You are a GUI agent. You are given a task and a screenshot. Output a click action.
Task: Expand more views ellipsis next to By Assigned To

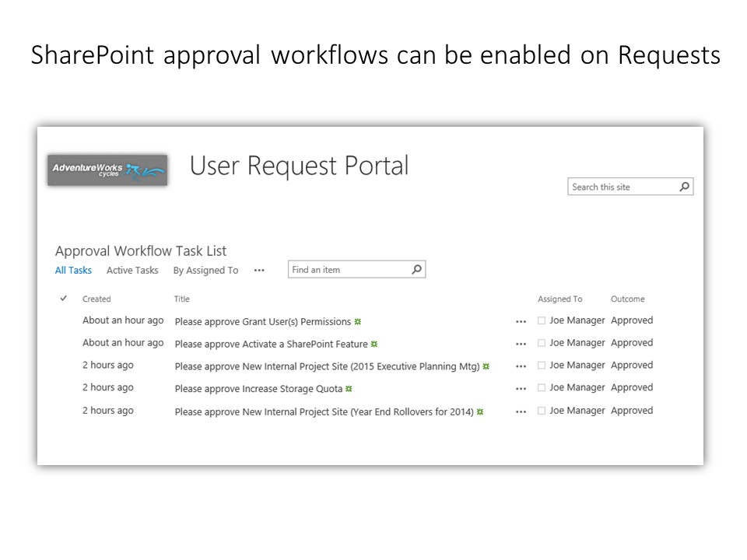tap(259, 271)
